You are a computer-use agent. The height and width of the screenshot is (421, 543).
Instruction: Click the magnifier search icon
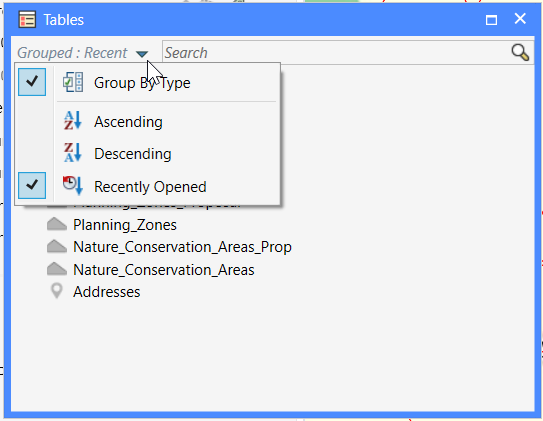pyautogui.click(x=520, y=53)
